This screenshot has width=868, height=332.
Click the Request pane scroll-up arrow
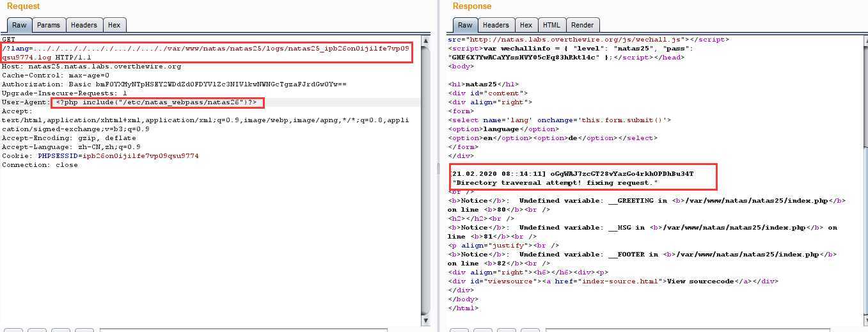(426, 40)
